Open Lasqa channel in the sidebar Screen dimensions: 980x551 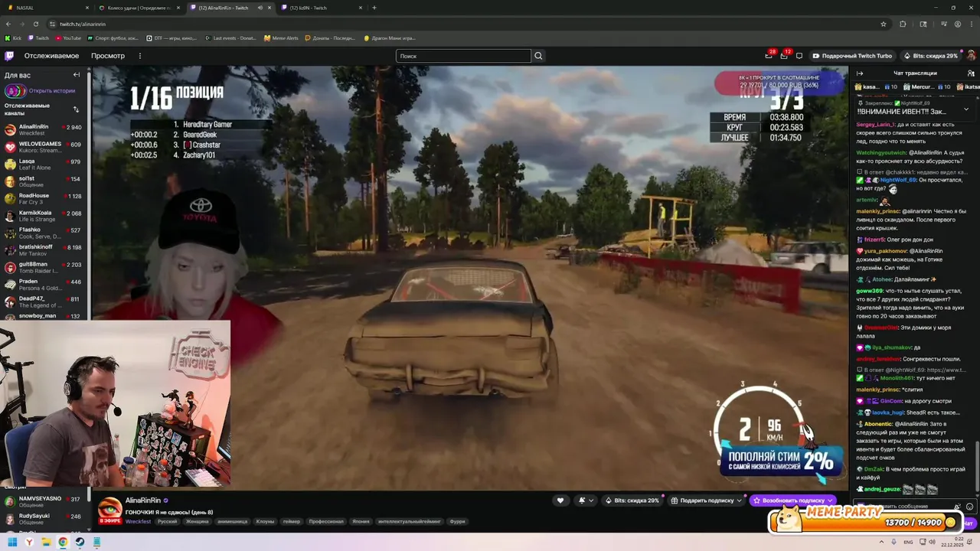click(x=44, y=165)
